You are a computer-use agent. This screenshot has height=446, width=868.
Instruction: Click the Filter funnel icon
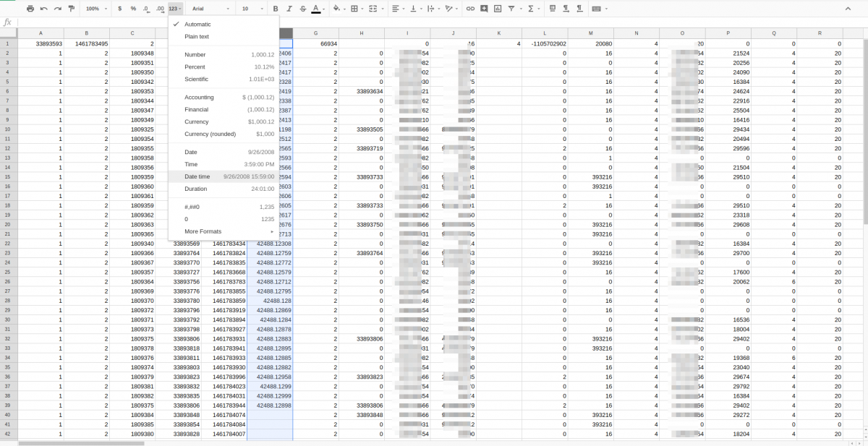click(511, 9)
